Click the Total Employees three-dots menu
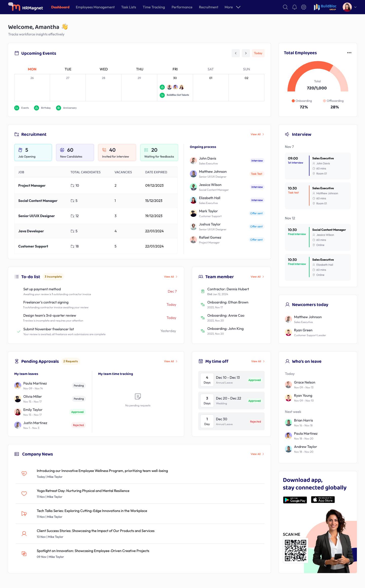 pos(349,53)
